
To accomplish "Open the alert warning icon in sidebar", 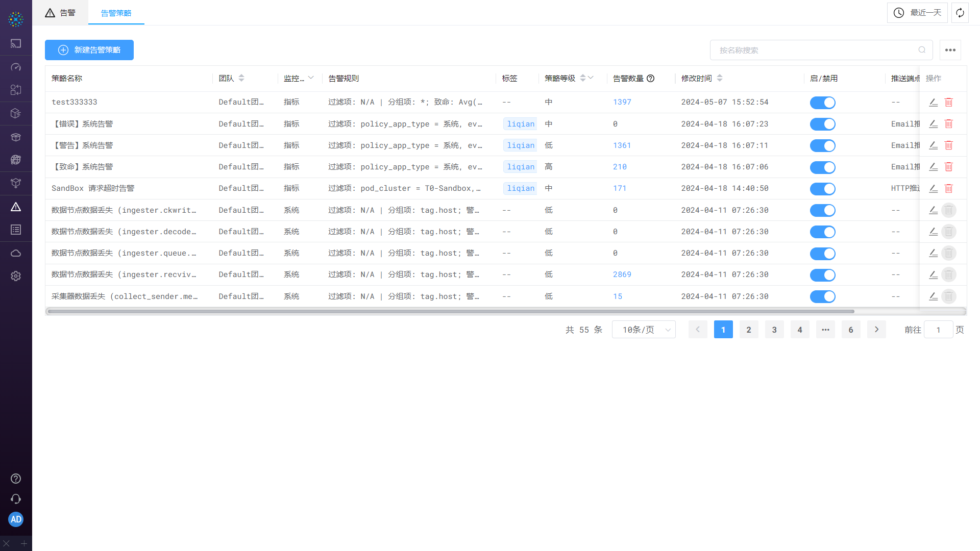I will pyautogui.click(x=16, y=207).
